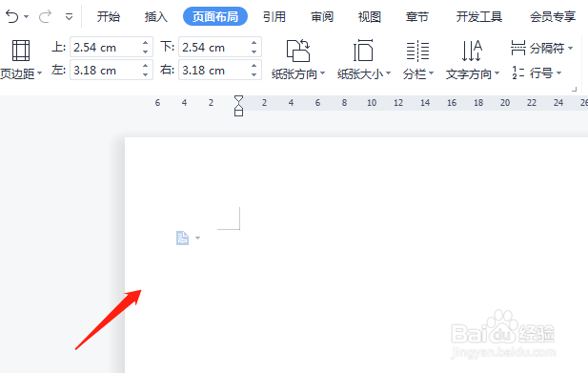Open the page setup dialog launcher
The width and height of the screenshot is (588, 373).
tap(574, 90)
